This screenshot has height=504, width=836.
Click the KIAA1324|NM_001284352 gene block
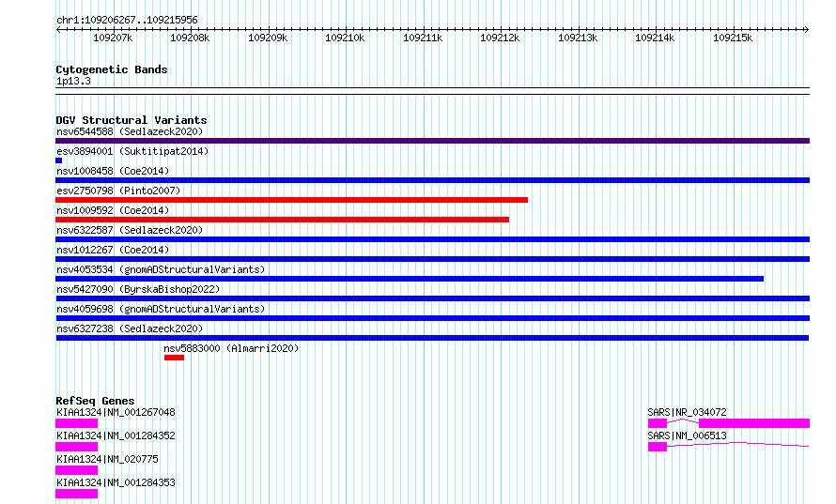[77, 447]
